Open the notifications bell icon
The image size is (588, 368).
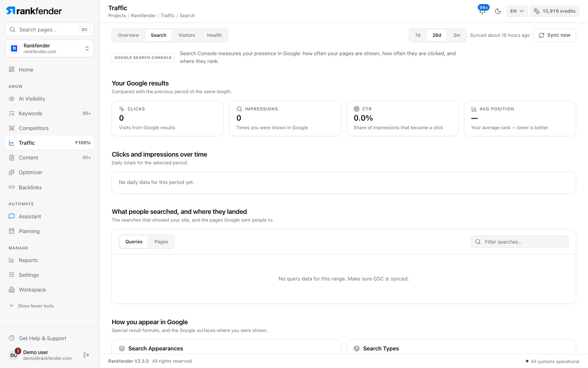point(482,11)
